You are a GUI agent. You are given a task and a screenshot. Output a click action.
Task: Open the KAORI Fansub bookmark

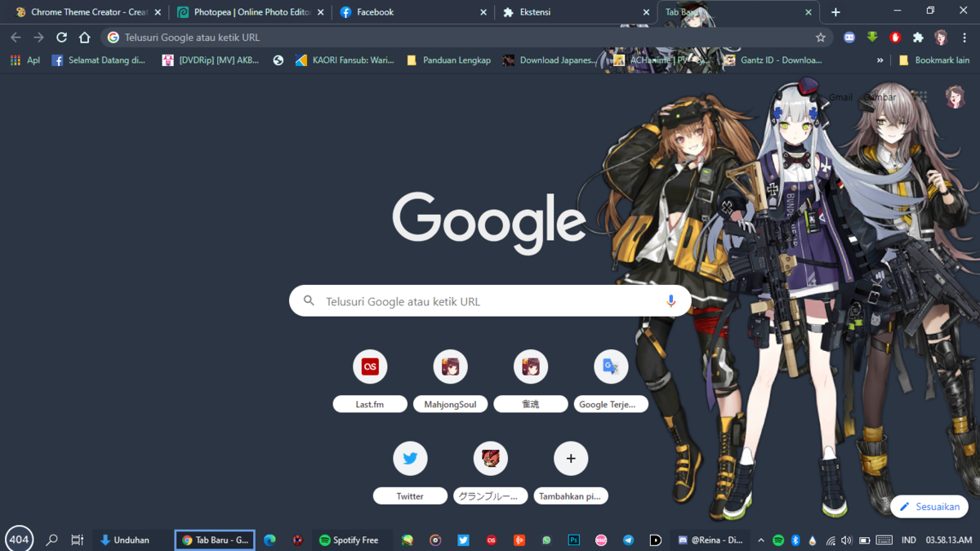click(x=345, y=60)
